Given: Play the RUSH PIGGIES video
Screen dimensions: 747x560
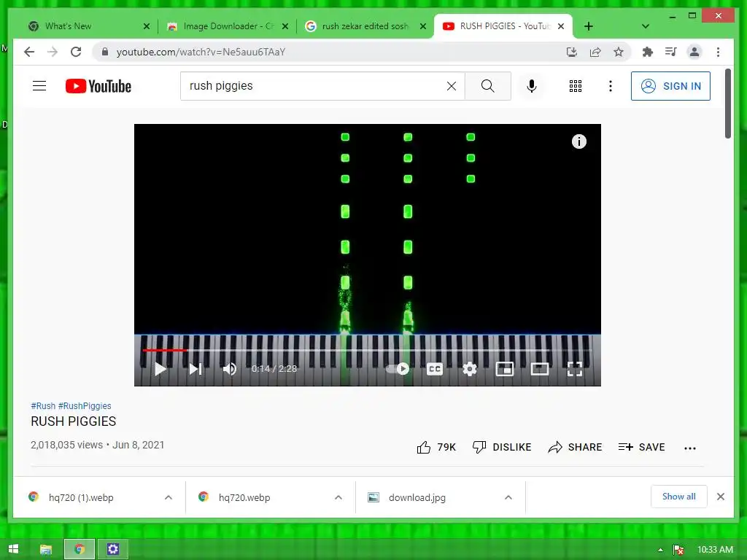Looking at the screenshot, I should (x=160, y=368).
